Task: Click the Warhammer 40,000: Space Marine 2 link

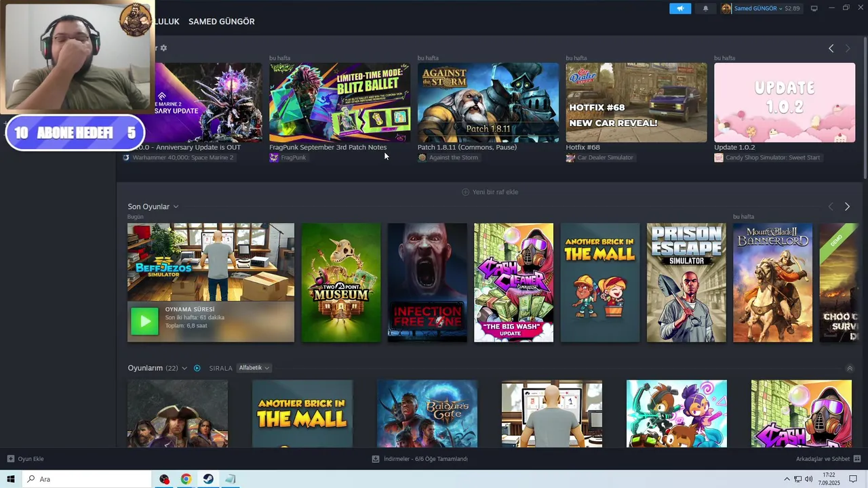Action: pos(182,157)
